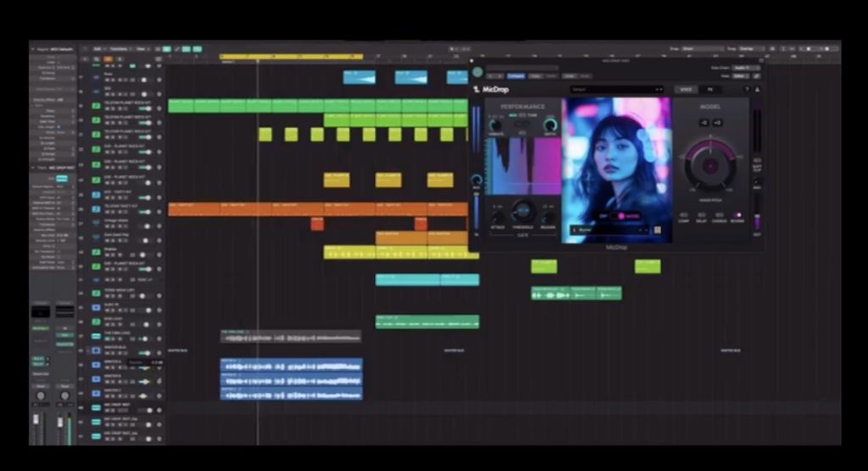Switch to the FX tab in MicDrop
Viewport: 868px width, 471px height.
[x=709, y=89]
